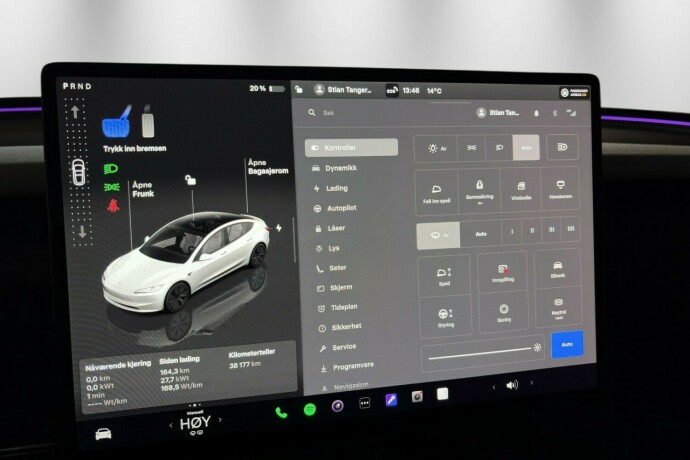Open the all-apps three-dot launcher

[365, 403]
